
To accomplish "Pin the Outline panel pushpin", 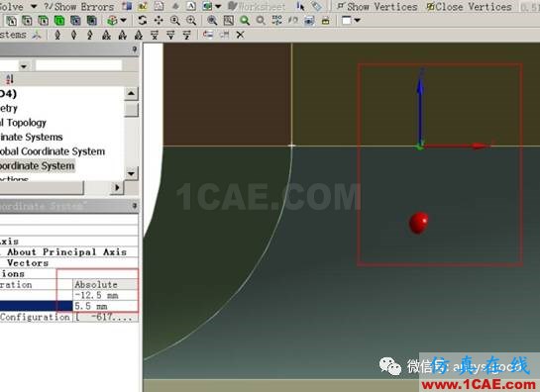I will tap(135, 49).
